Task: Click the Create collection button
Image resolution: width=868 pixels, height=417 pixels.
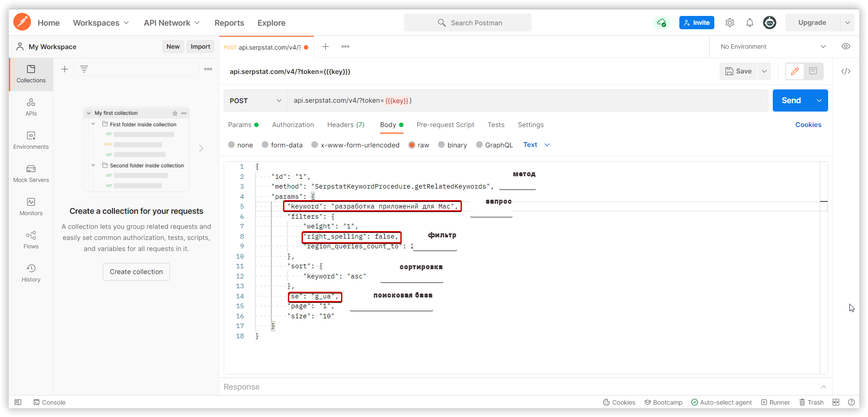Action: 136,272
